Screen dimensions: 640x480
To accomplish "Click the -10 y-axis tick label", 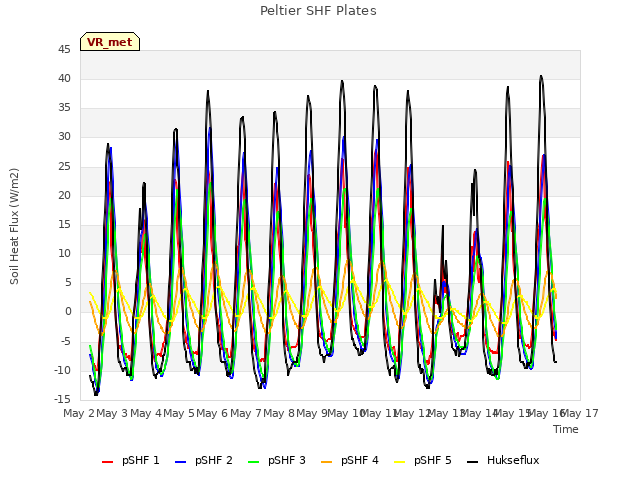I will [62, 370].
